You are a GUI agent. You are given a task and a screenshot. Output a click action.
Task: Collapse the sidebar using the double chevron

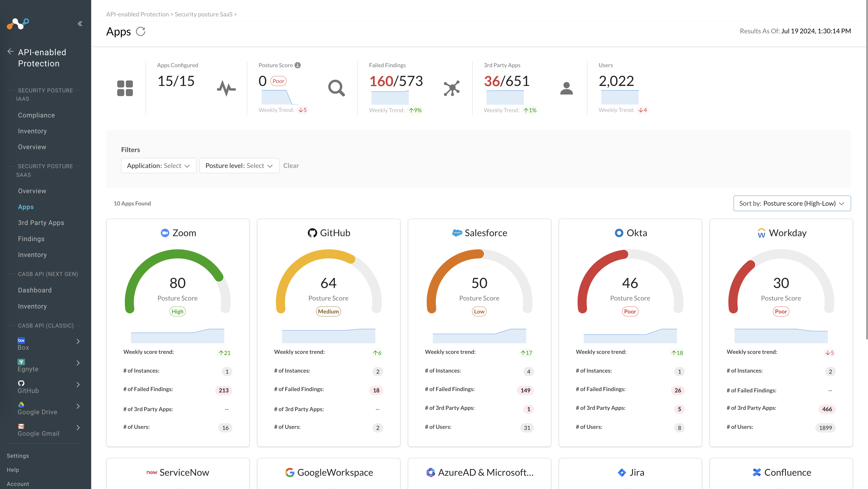(x=80, y=24)
